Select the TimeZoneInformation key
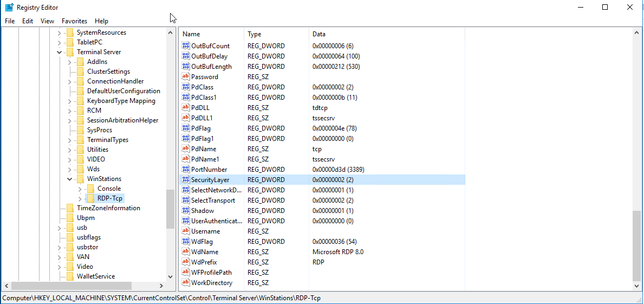This screenshot has width=644, height=304. (x=108, y=208)
